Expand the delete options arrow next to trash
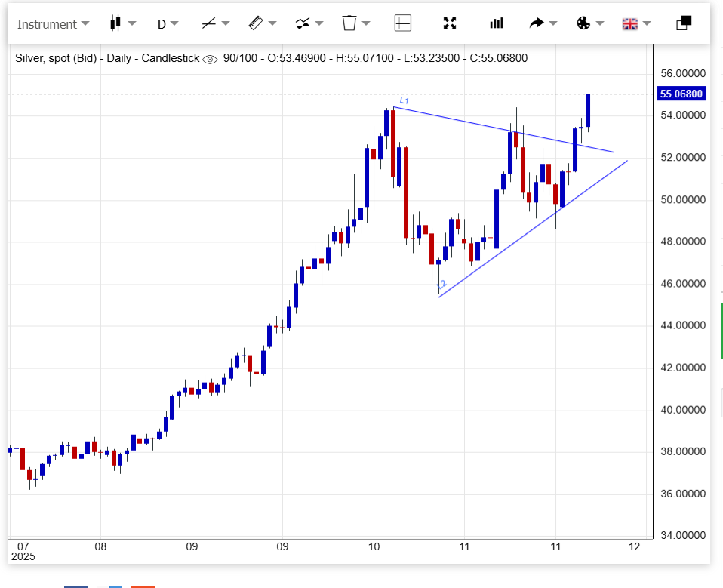 pos(367,23)
